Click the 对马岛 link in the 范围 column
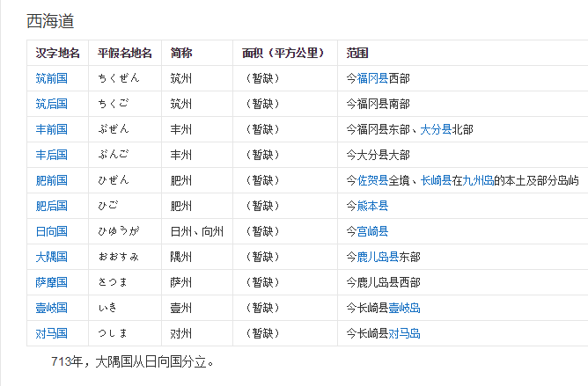 (404, 333)
